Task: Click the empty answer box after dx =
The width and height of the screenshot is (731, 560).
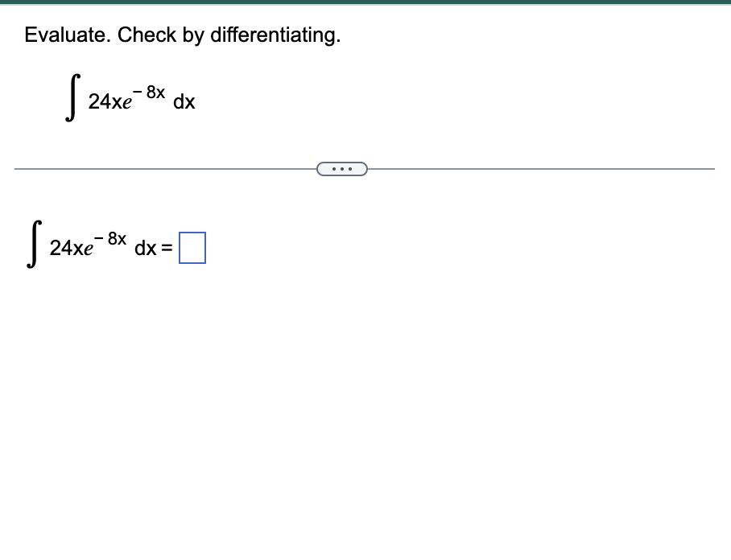Action: click(x=193, y=248)
